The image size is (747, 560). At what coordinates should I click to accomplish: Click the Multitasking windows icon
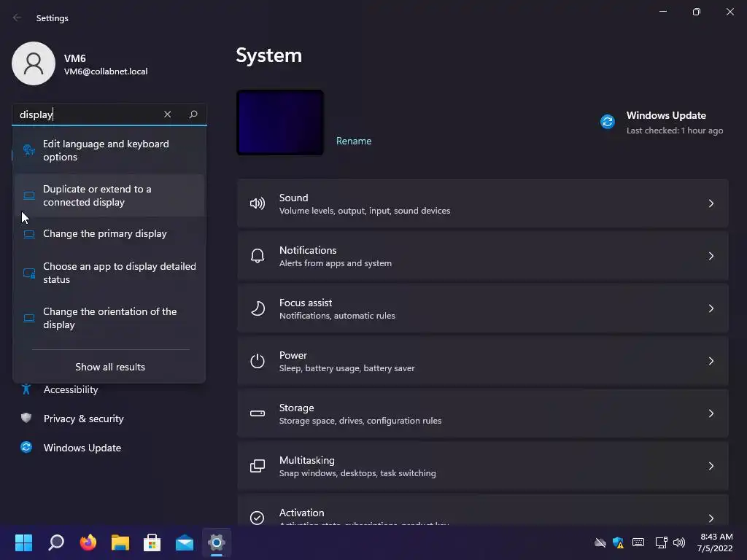258,466
